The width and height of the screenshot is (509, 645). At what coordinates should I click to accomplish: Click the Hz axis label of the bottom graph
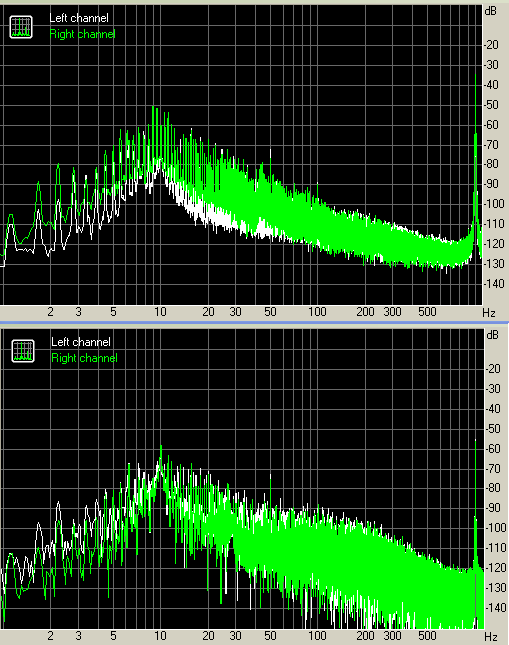490,637
